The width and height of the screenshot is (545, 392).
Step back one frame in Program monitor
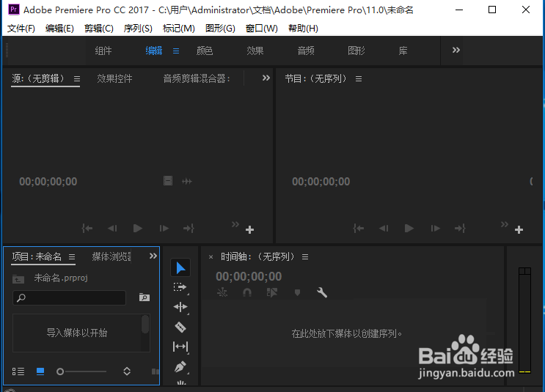[384, 228]
